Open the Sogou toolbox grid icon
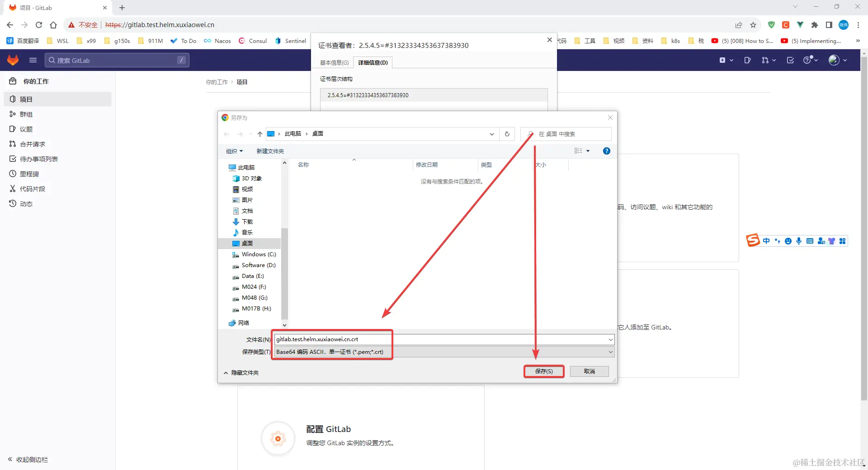This screenshot has height=470, width=868. point(842,241)
